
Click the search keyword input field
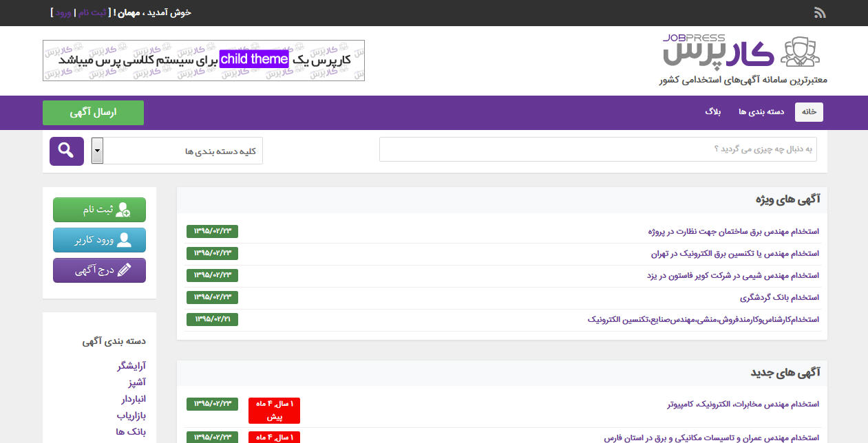pyautogui.click(x=597, y=149)
